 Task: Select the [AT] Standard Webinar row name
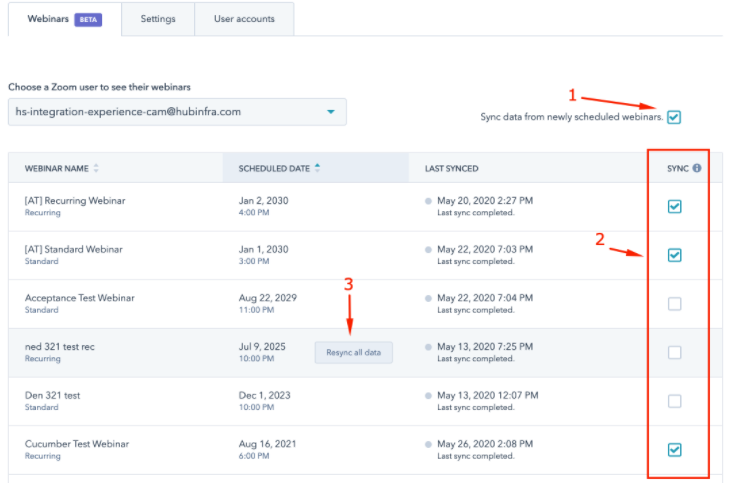coord(74,249)
